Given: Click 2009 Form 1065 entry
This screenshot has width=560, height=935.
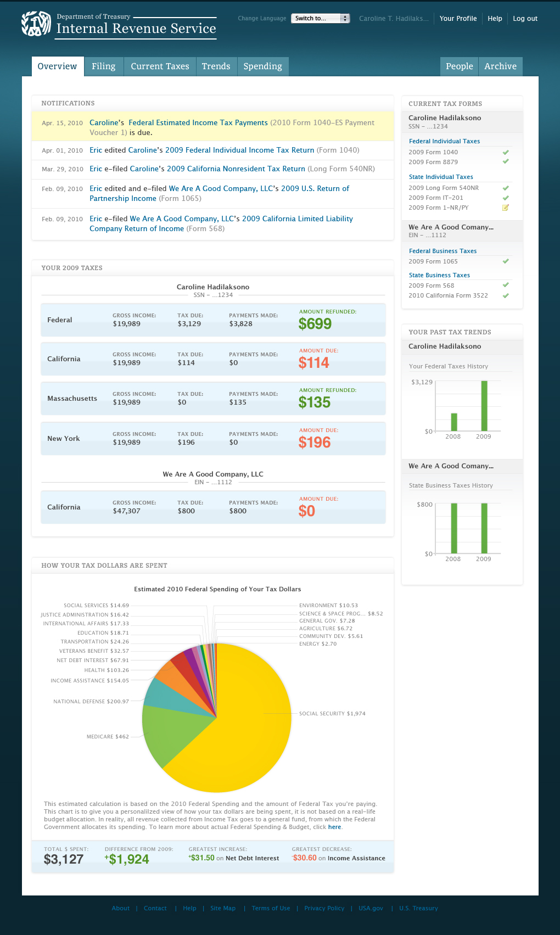Looking at the screenshot, I should tap(433, 261).
